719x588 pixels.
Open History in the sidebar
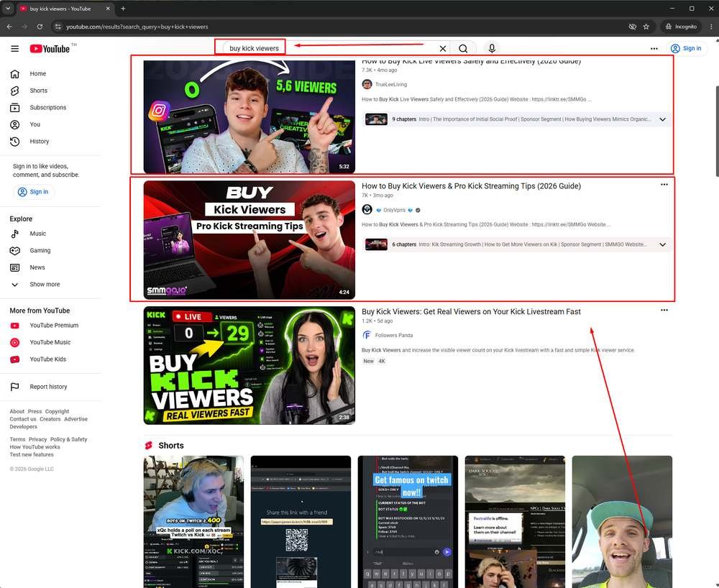pyautogui.click(x=50, y=141)
